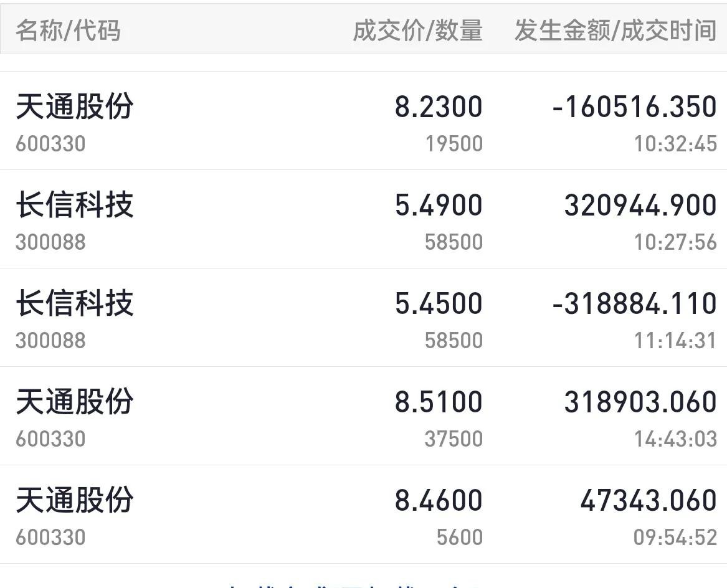727x588 pixels.
Task: Click the quantity 37500
Action: 454,439
